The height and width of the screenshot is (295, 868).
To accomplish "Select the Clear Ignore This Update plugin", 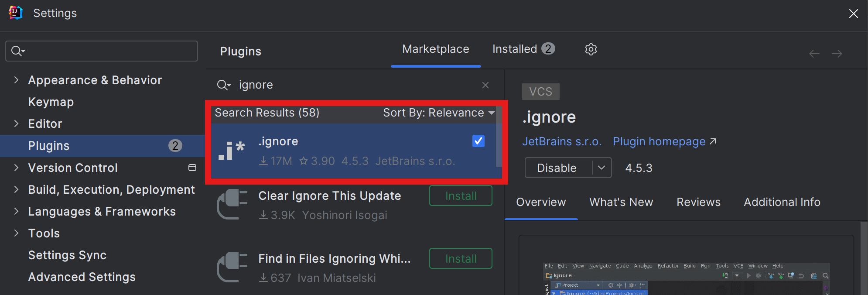I will click(x=329, y=196).
